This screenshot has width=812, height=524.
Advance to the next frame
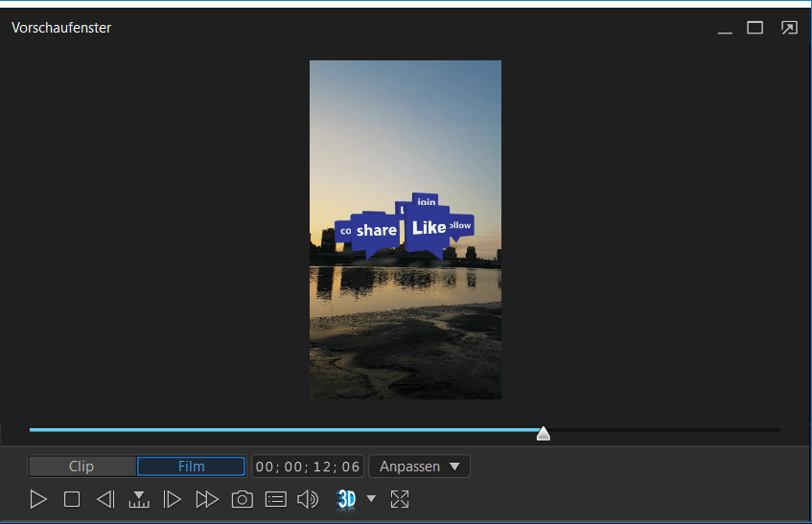tap(172, 499)
